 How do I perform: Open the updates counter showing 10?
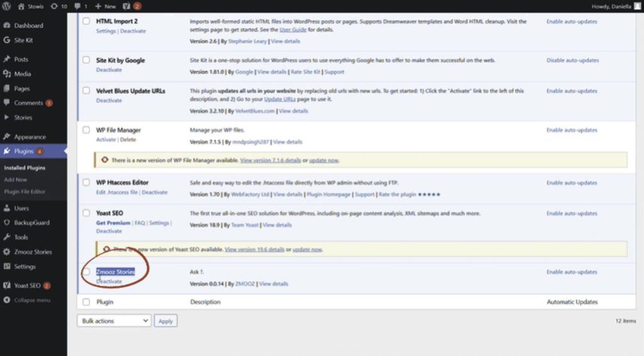58,6
